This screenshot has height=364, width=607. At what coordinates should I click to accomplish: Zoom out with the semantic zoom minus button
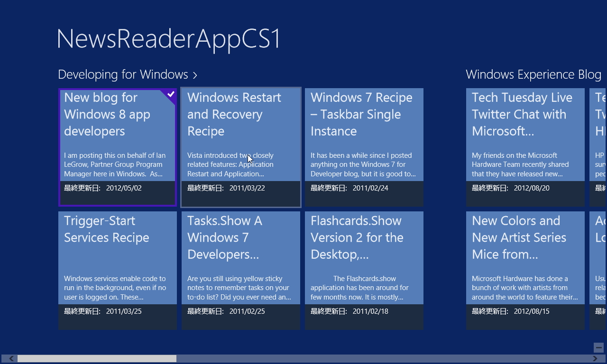[x=598, y=347]
